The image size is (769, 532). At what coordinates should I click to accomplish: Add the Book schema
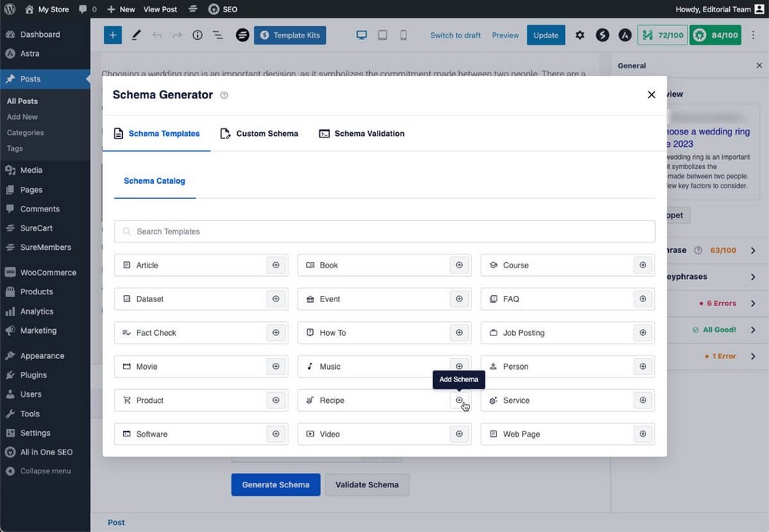coord(459,265)
